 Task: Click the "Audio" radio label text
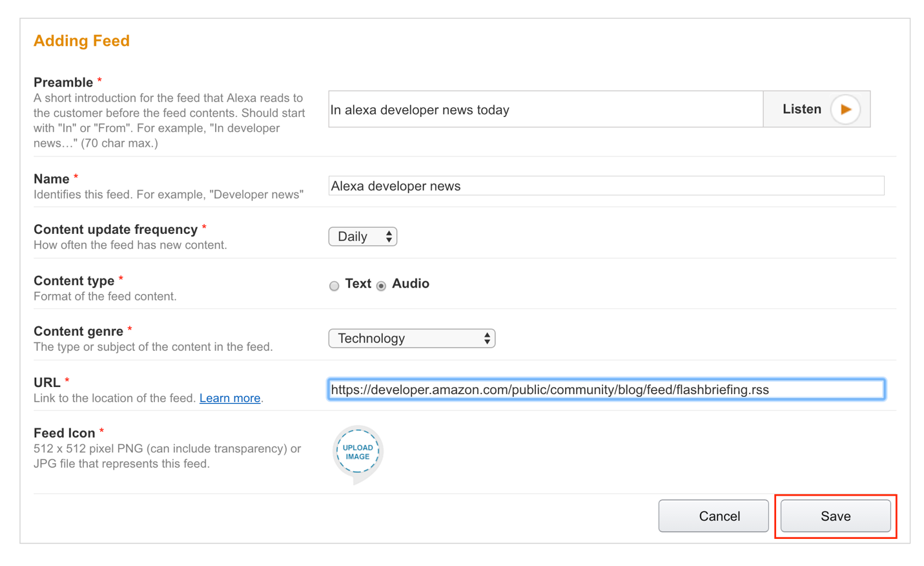click(x=410, y=284)
